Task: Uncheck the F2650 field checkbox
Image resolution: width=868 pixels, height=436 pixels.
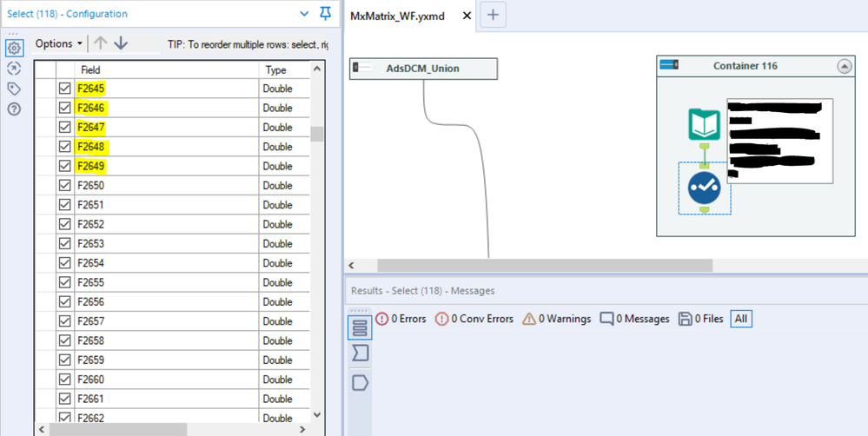Action: tap(65, 185)
